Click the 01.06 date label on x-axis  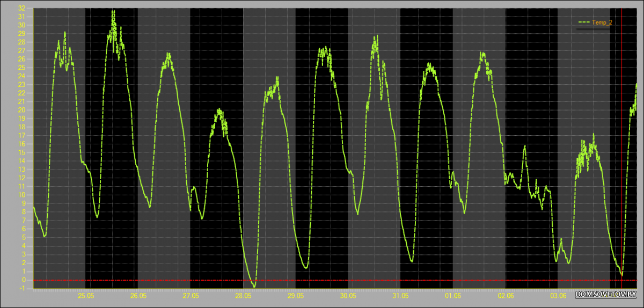tap(453, 295)
